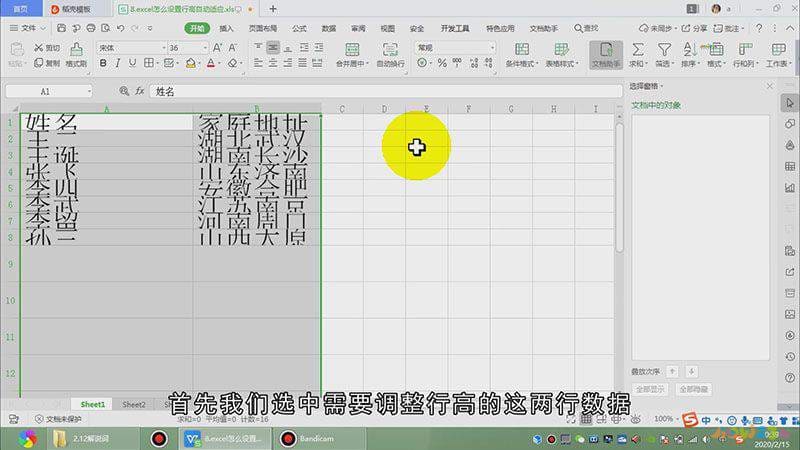This screenshot has height=450, width=800.
Task: Open the 文件 menu dropdown
Action: coord(28,28)
